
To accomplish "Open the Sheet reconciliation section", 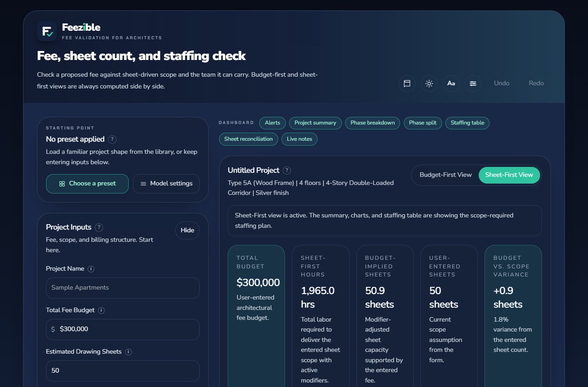I will pyautogui.click(x=248, y=139).
